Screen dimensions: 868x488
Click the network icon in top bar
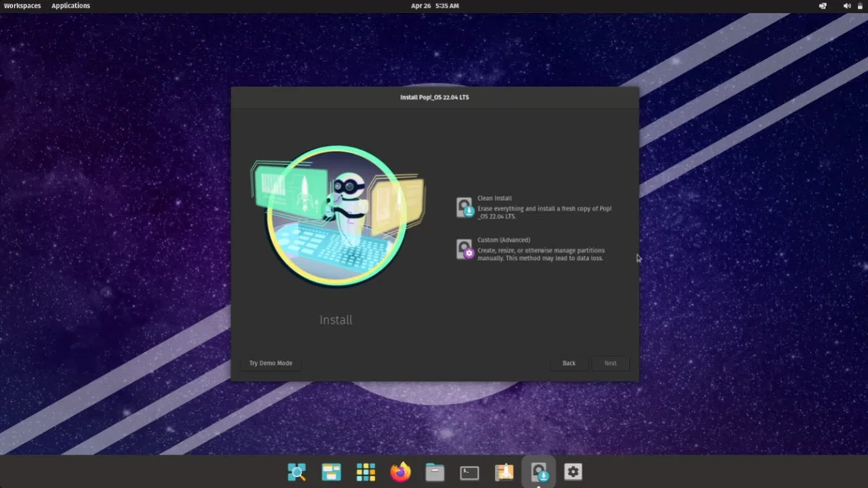point(823,6)
